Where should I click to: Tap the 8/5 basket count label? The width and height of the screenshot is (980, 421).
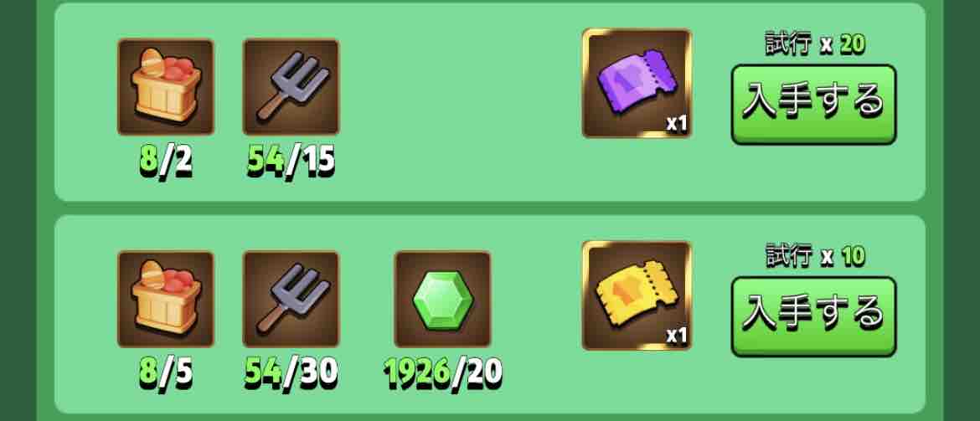[x=166, y=373]
